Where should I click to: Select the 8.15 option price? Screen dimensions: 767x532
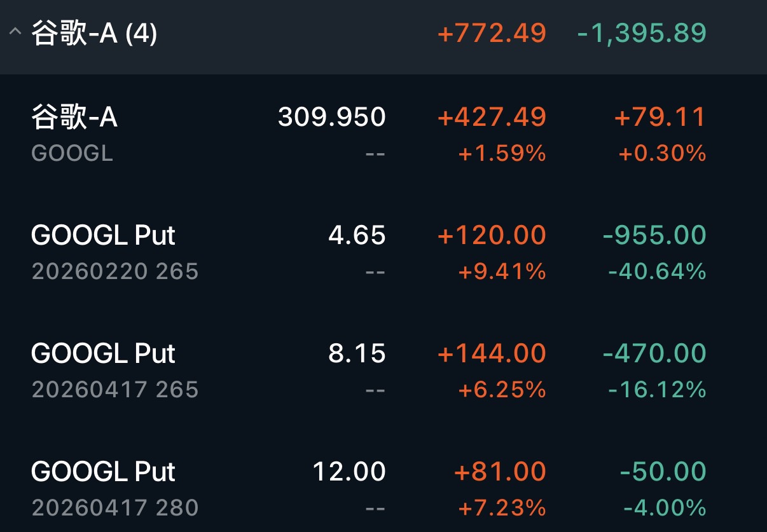tap(357, 353)
